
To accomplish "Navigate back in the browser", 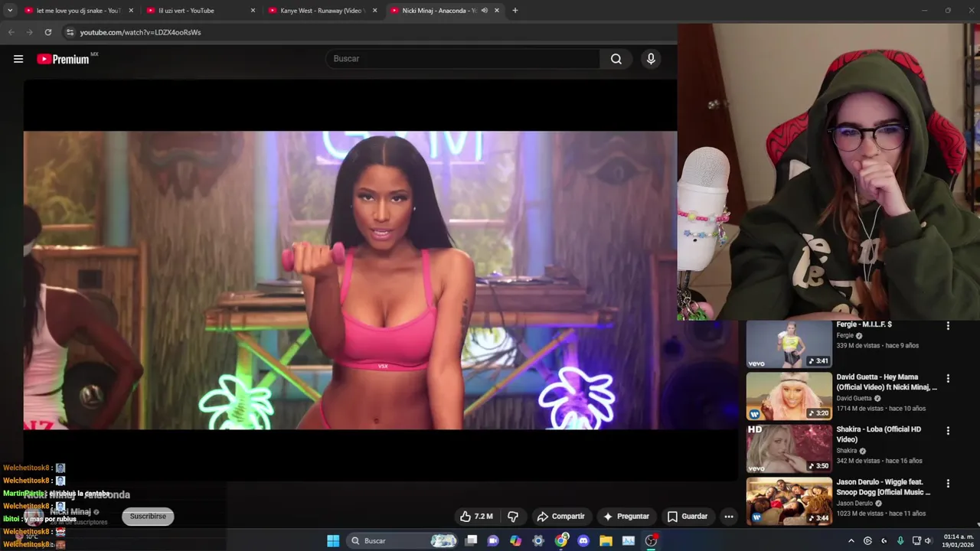I will coord(11,32).
